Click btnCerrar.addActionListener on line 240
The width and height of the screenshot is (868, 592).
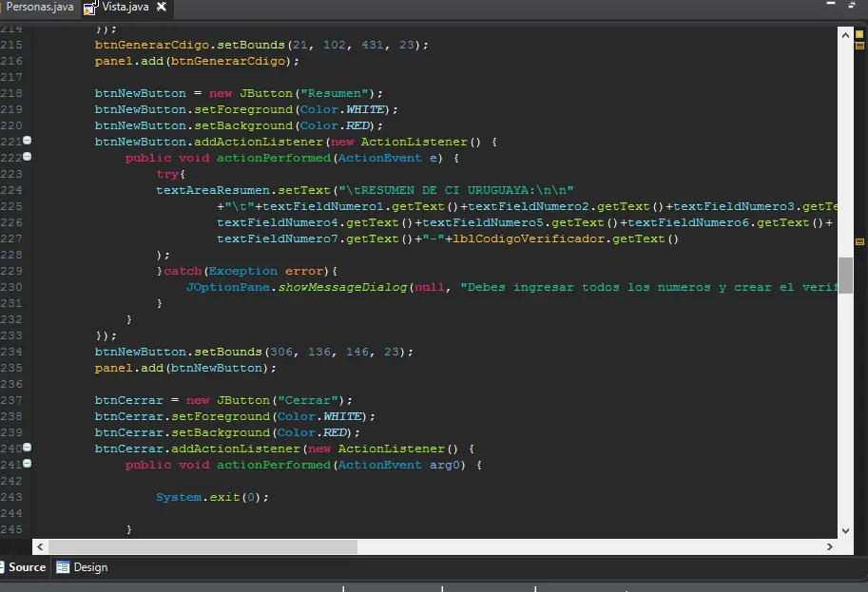tap(197, 449)
